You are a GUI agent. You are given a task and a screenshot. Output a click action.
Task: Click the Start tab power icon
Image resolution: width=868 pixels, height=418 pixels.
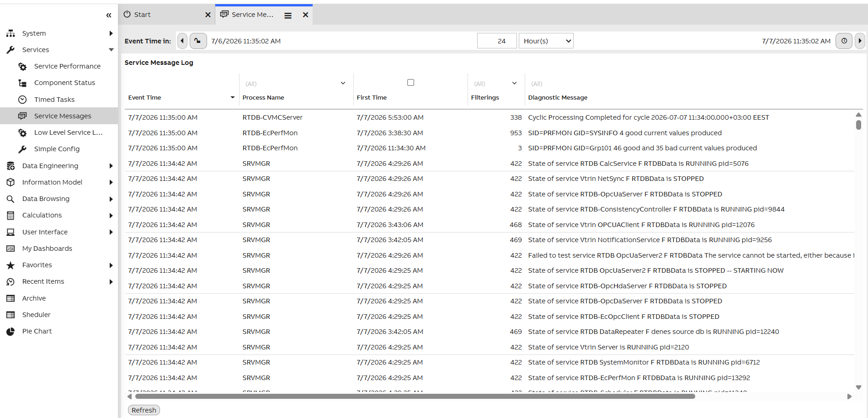click(127, 14)
